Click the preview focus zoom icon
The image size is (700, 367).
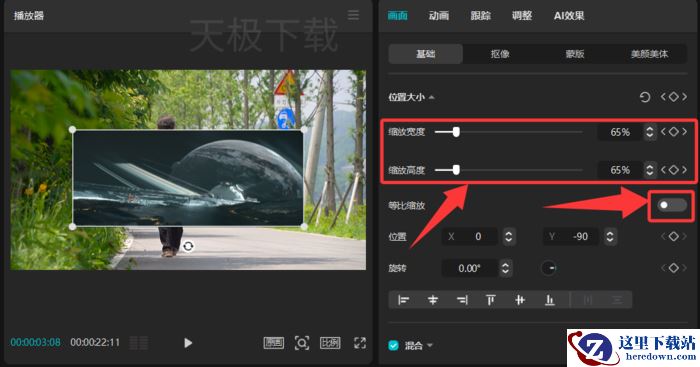(x=302, y=343)
